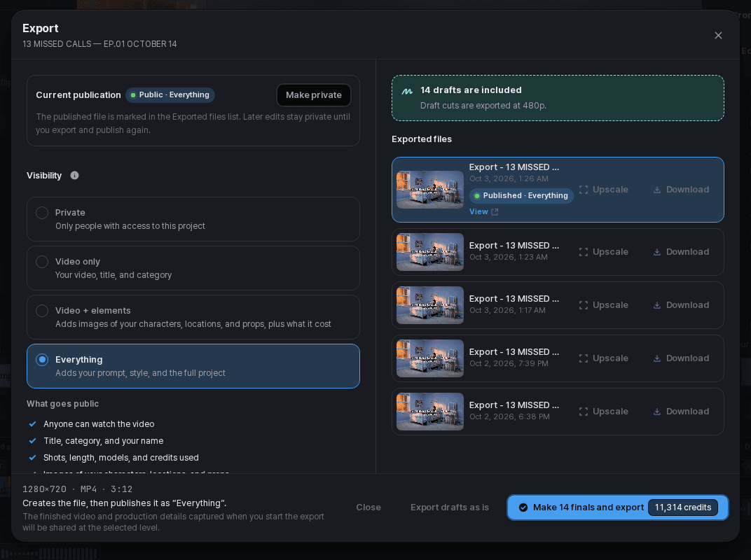Open thumbnail of Oct 3 1:17 AM export

click(x=430, y=305)
